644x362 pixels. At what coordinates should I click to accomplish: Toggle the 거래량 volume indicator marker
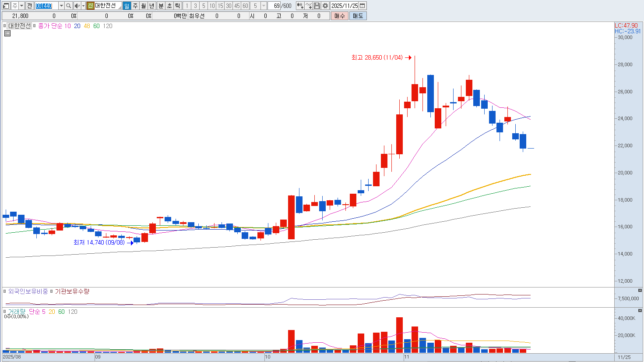(5, 312)
